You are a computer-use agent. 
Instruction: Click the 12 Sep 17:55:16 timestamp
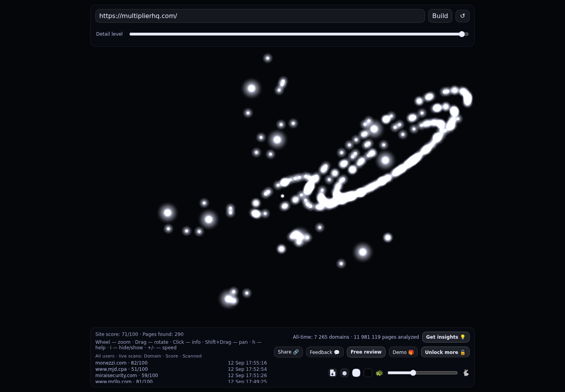(247, 363)
